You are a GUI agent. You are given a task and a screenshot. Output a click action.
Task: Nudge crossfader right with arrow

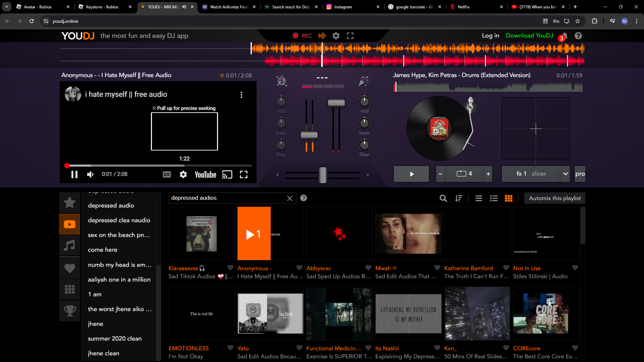[x=368, y=175]
